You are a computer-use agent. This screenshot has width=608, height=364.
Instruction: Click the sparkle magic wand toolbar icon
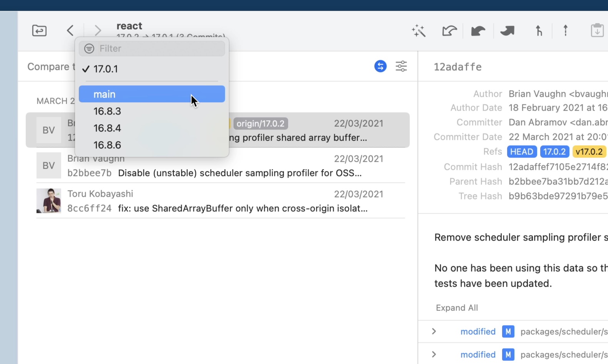tap(418, 31)
